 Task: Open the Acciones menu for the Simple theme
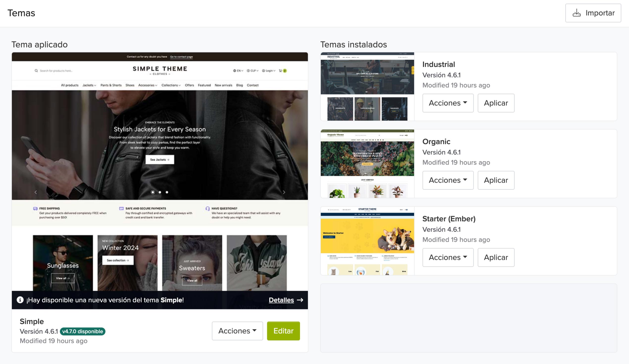click(x=237, y=331)
